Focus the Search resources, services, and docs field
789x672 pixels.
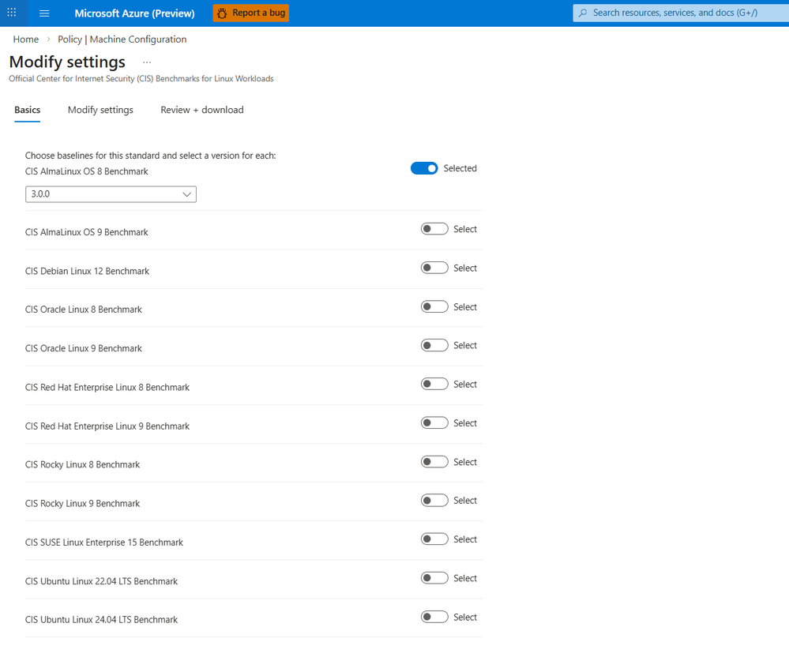click(681, 13)
